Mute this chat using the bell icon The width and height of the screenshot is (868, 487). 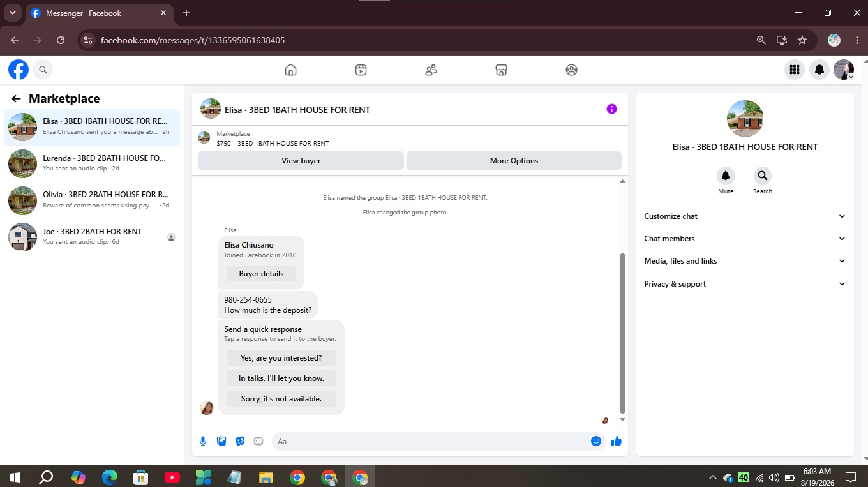pyautogui.click(x=726, y=176)
